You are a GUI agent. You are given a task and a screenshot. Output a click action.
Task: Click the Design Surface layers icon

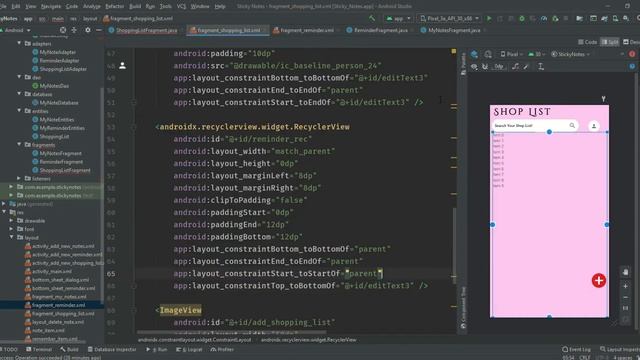pyautogui.click(x=474, y=54)
